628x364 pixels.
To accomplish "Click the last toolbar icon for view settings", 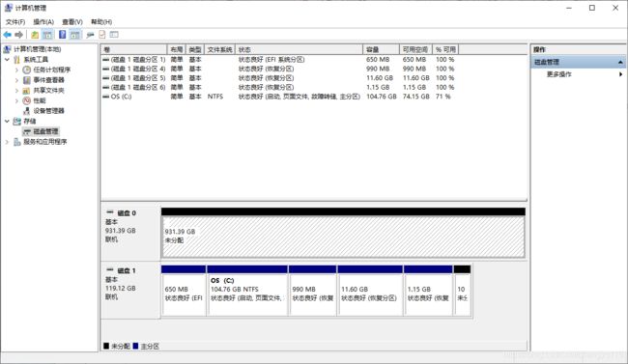I will (x=114, y=35).
